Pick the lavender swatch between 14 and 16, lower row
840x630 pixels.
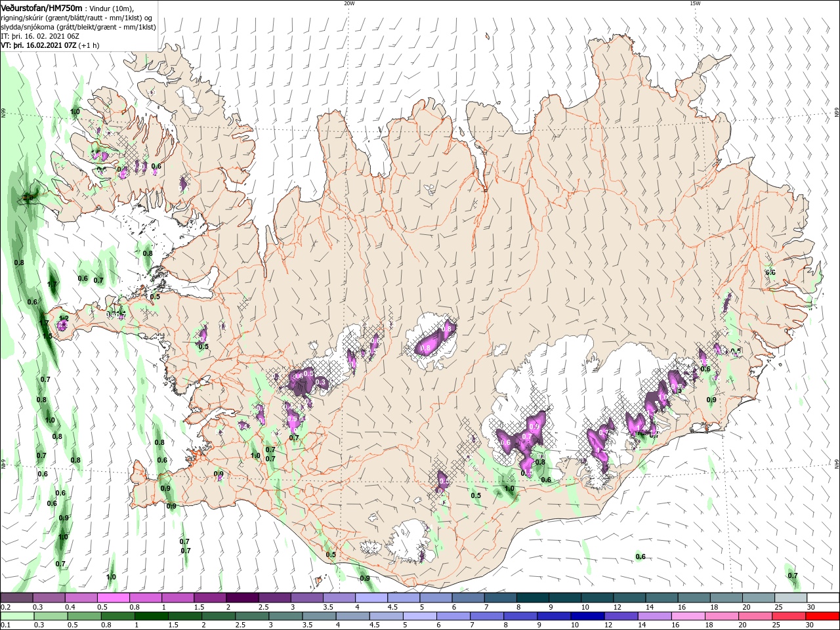pyautogui.click(x=655, y=616)
